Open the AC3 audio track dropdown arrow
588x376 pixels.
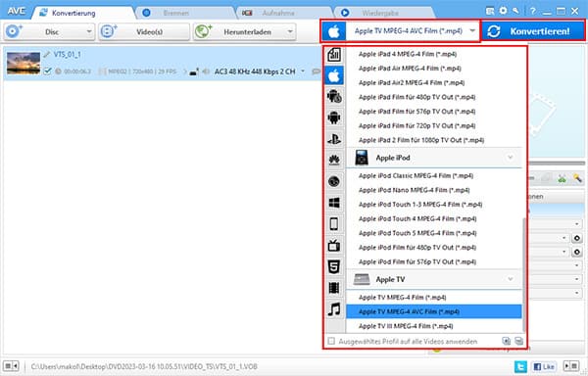tap(303, 71)
